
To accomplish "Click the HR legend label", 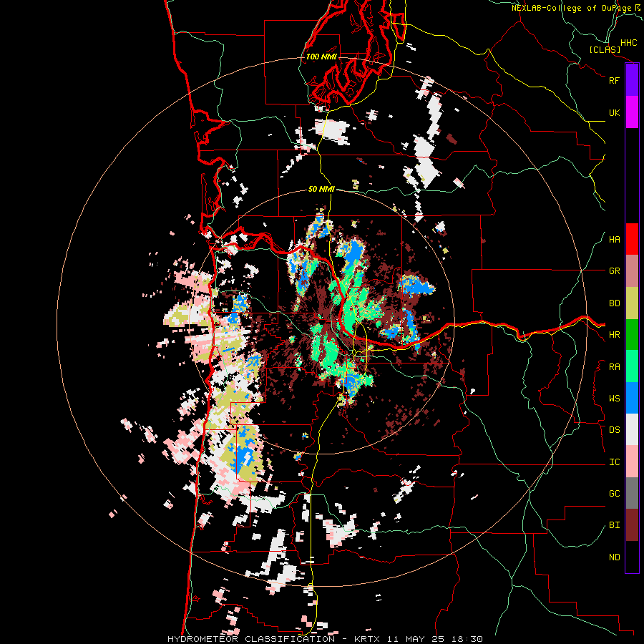I will [x=614, y=335].
